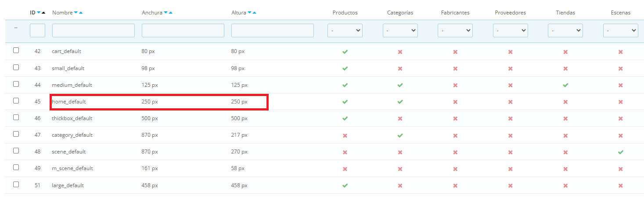644x203 pixels.
Task: Click the Altura column header
Action: pyautogui.click(x=239, y=13)
